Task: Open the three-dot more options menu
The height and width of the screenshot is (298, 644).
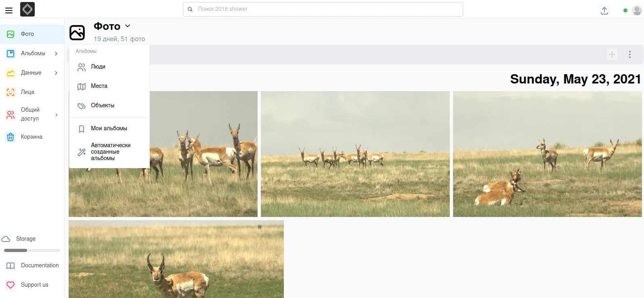Action: [x=629, y=54]
